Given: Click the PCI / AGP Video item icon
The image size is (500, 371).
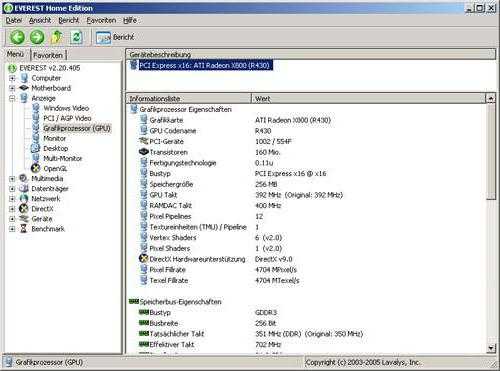Looking at the screenshot, I should click(x=36, y=118).
